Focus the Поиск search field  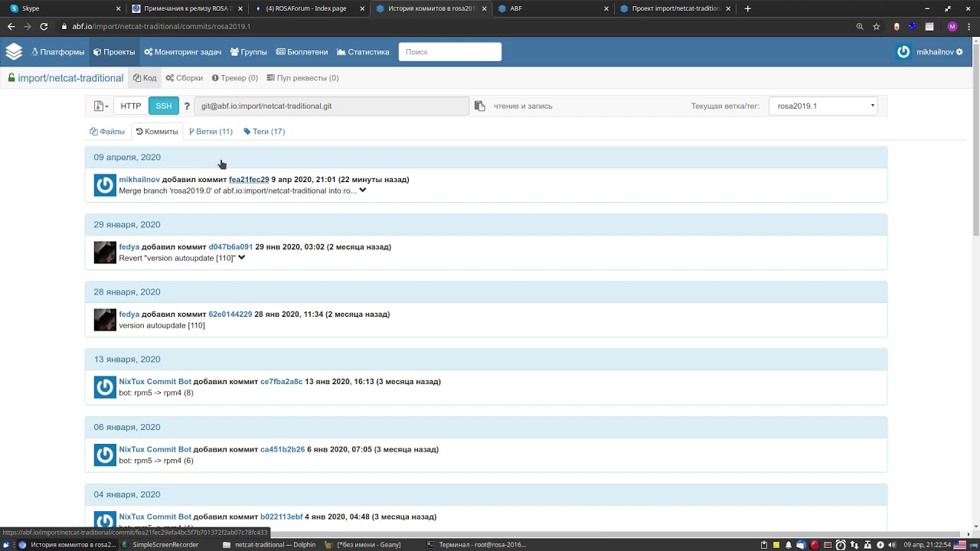450,52
